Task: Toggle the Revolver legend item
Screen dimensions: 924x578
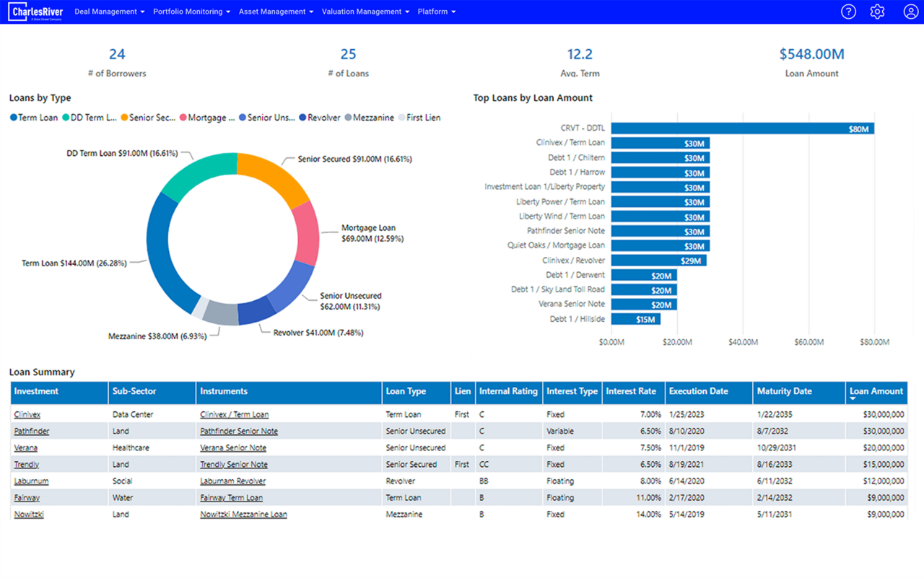Action: tap(319, 118)
